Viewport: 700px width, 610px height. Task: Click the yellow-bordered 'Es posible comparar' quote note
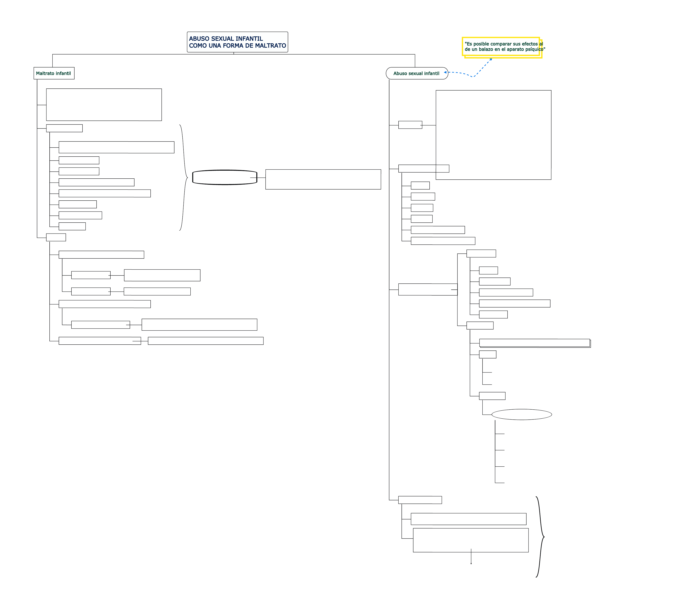coord(501,47)
